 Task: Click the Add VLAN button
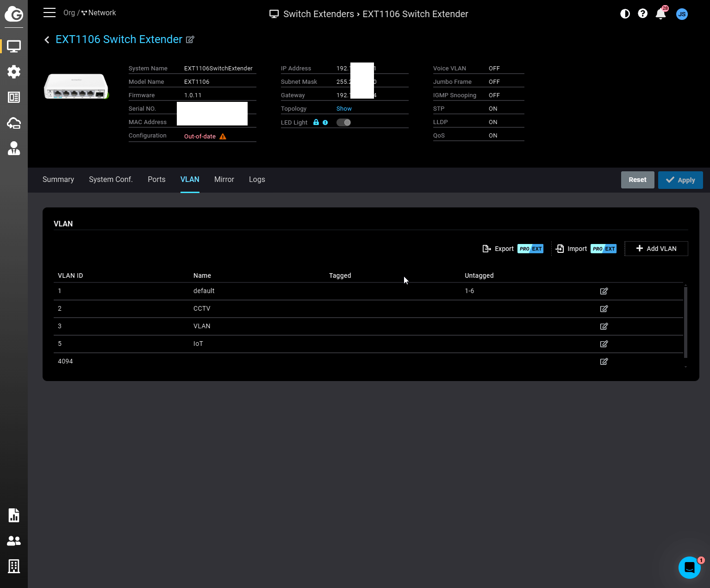click(656, 249)
